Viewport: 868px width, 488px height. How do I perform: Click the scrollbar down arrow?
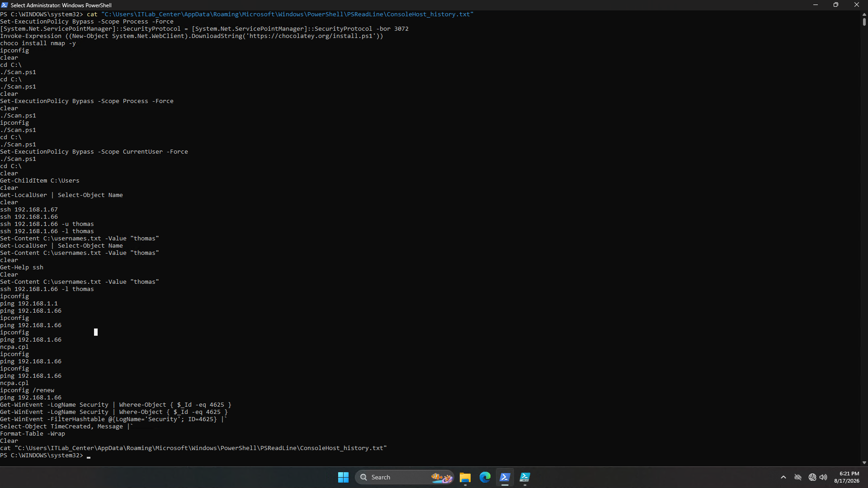[864, 463]
